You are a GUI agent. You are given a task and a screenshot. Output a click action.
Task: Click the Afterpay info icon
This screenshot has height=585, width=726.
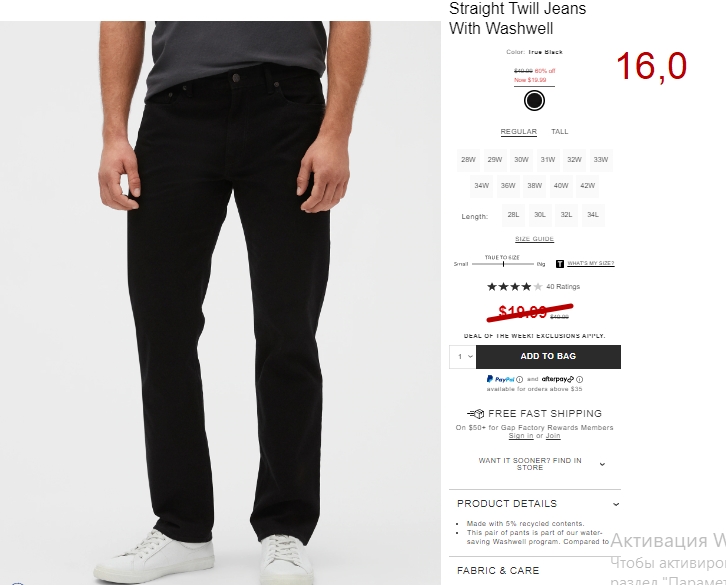click(580, 379)
